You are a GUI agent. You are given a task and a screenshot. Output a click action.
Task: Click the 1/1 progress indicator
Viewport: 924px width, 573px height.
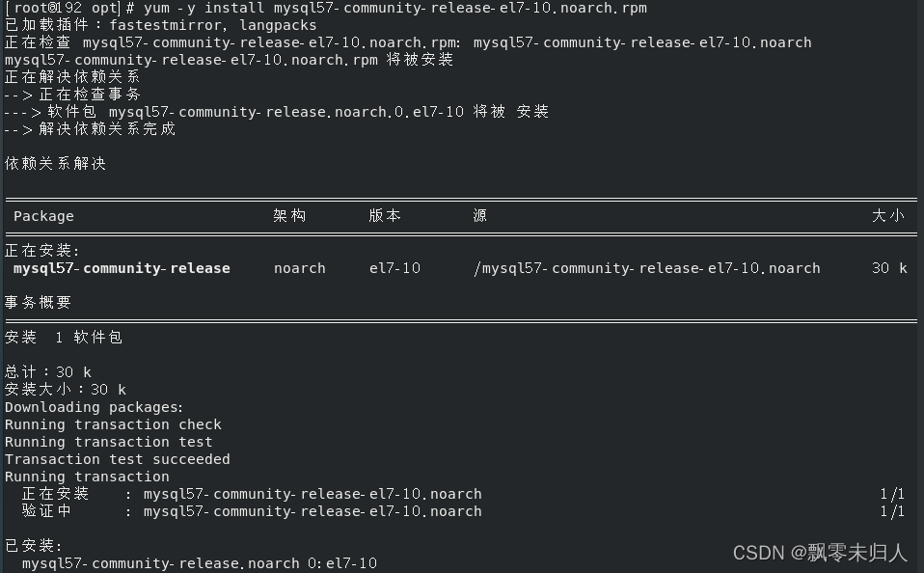click(892, 493)
